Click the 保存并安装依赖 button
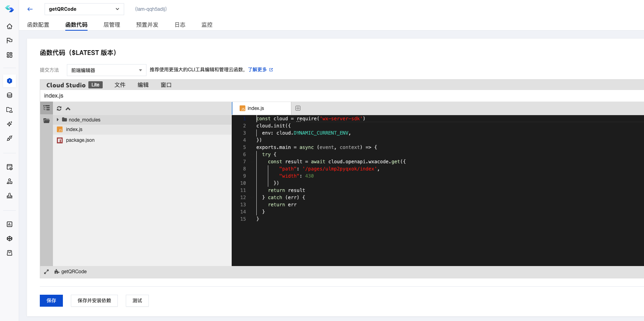 pyautogui.click(x=94, y=301)
